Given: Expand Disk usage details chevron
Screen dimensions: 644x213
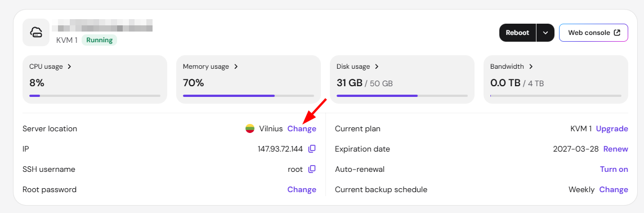Looking at the screenshot, I should [x=377, y=66].
